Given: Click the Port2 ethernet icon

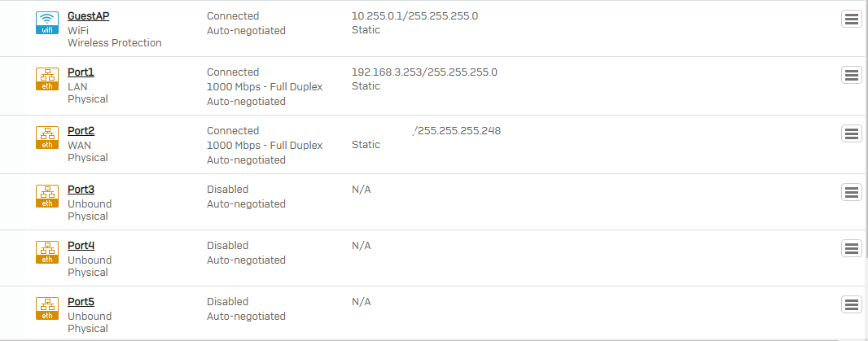Looking at the screenshot, I should tap(47, 138).
